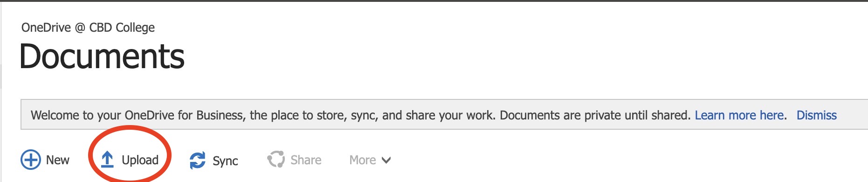868x182 pixels.
Task: Open the OneDrive @ CBD College breadcrumb
Action: pos(88,28)
